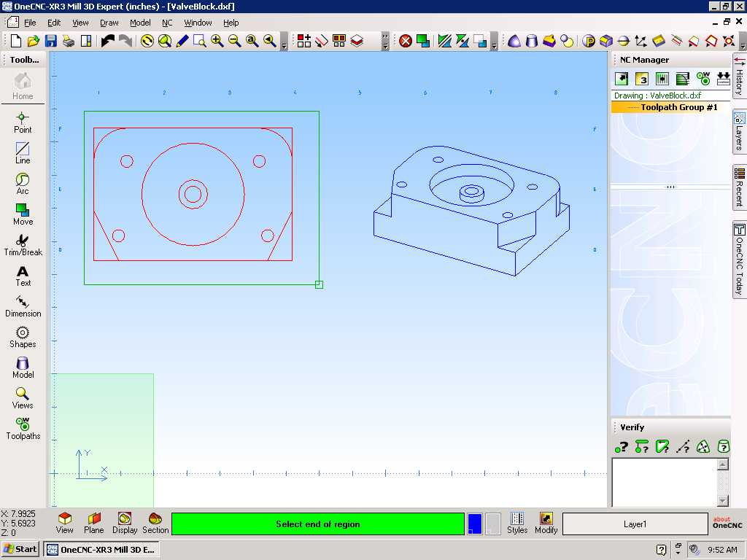Image resolution: width=747 pixels, height=560 pixels.
Task: Click the purple sphere solid icon
Action: tap(514, 41)
